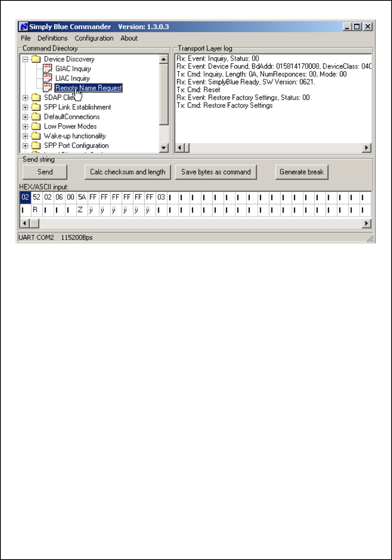
Task: Select the Device Discovery folder label
Action: point(69,59)
